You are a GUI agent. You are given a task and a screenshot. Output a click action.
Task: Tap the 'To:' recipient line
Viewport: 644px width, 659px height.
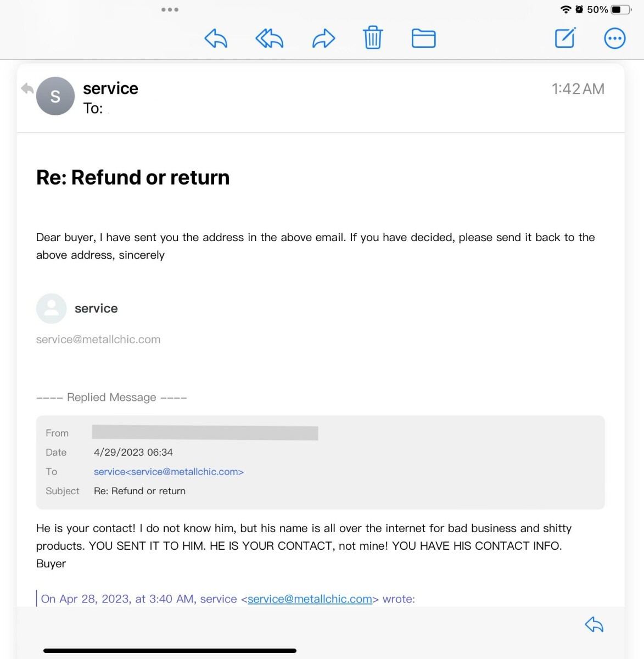[x=93, y=108]
